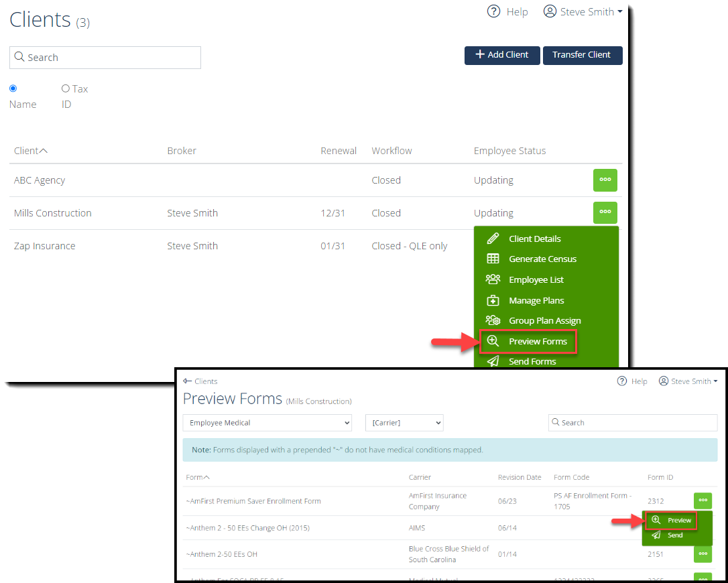Click the pencil icon beside Client Details
The image size is (728, 583).
click(493, 239)
